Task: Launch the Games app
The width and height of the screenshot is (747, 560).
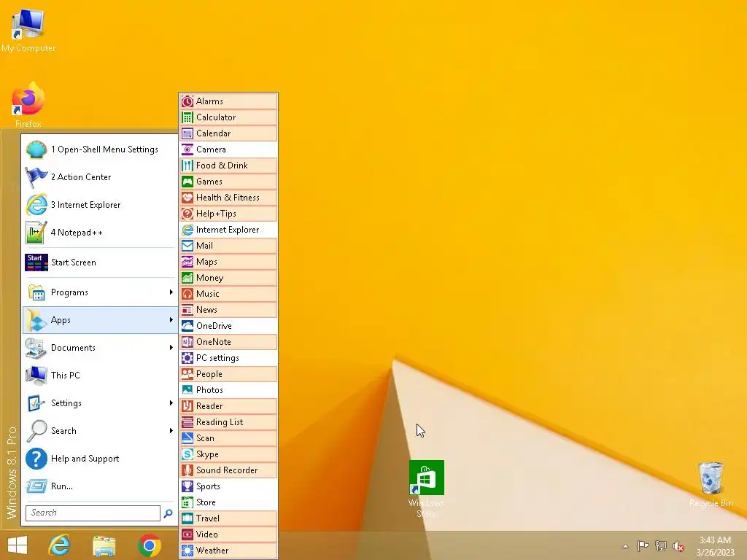Action: click(228, 182)
